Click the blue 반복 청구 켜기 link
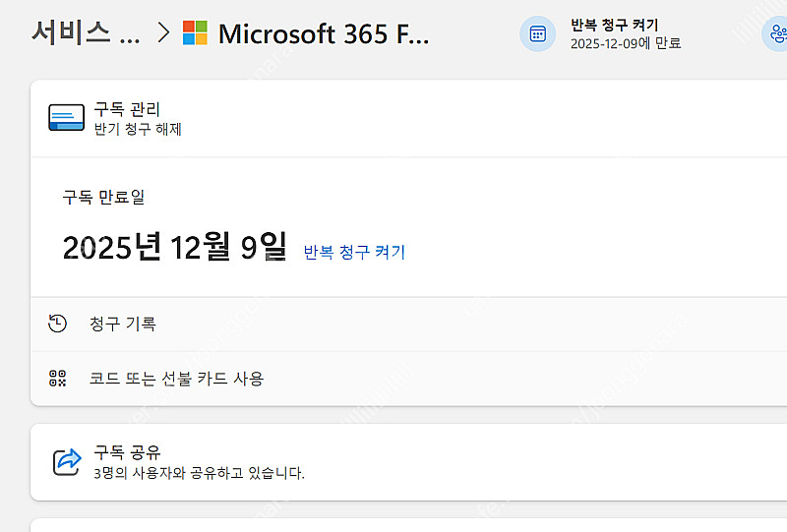The image size is (787, 532). pyautogui.click(x=354, y=252)
